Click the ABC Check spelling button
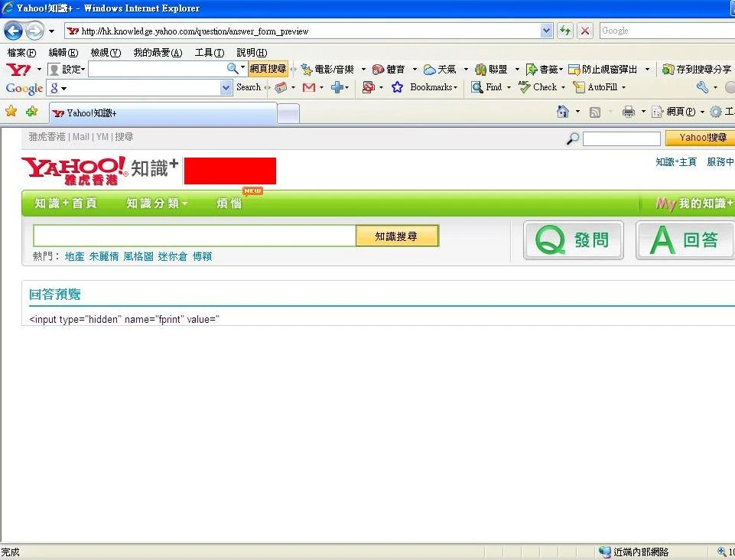The width and height of the screenshot is (735, 560). pyautogui.click(x=538, y=86)
